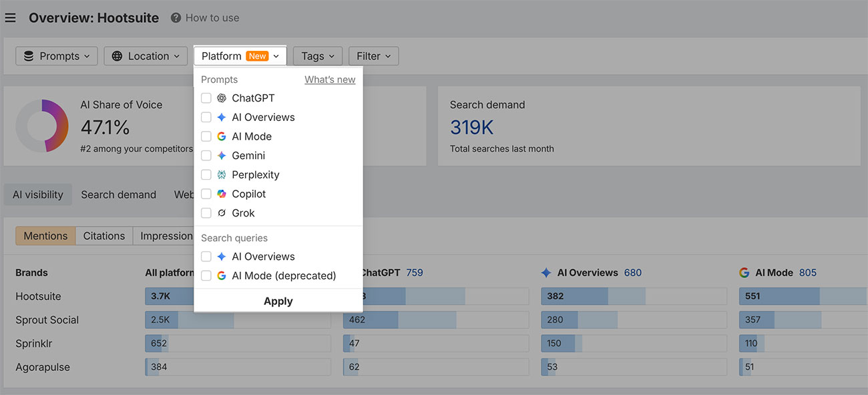Screen dimensions: 868x395
Task: Click the ChatGPT 759 count
Action: (415, 273)
